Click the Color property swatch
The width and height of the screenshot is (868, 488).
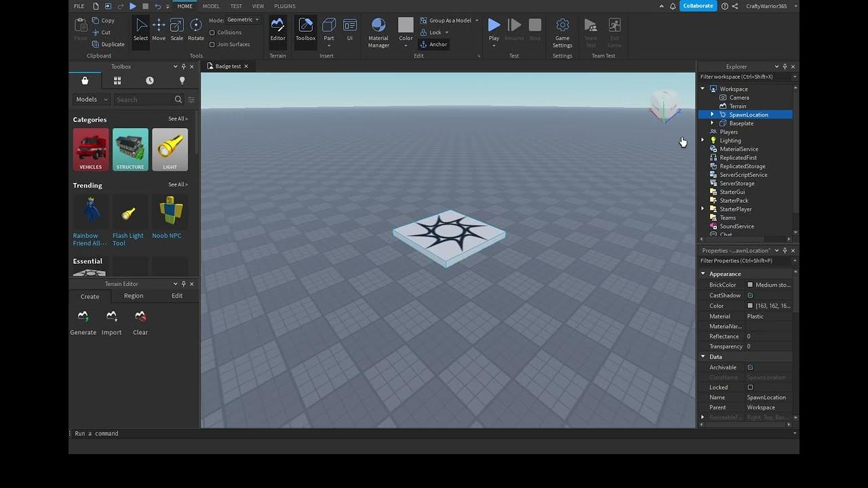click(750, 306)
